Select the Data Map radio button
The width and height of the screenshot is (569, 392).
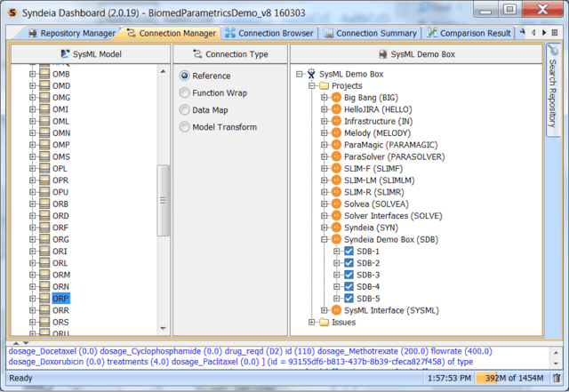pos(184,110)
